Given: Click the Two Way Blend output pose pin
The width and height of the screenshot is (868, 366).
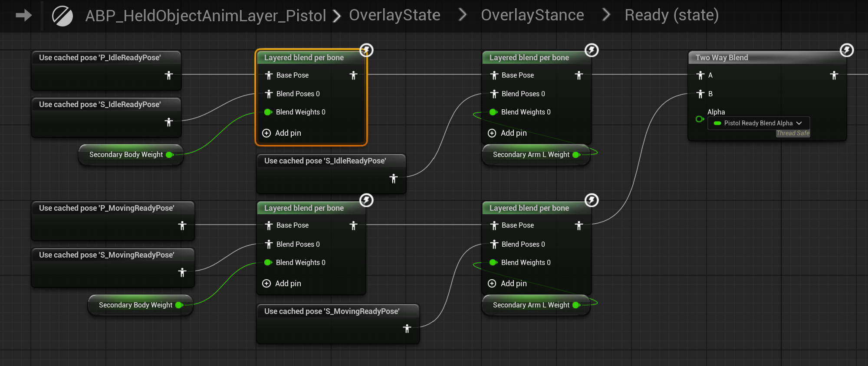Looking at the screenshot, I should (x=834, y=75).
